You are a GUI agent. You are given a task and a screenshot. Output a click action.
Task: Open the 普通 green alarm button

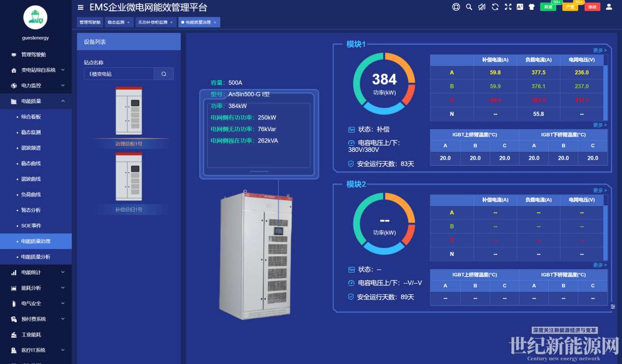tap(548, 7)
